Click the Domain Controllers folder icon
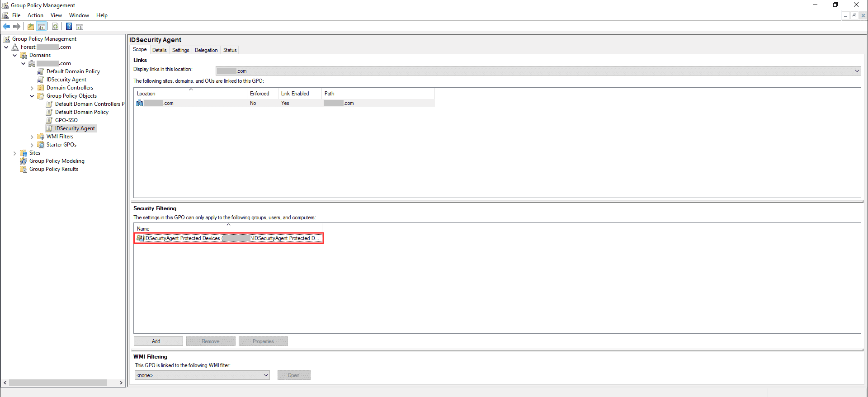 click(41, 88)
